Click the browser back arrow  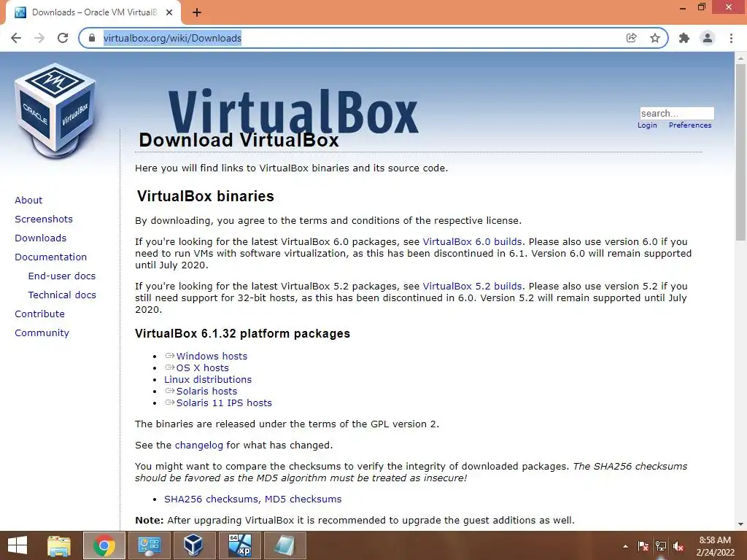[x=16, y=38]
